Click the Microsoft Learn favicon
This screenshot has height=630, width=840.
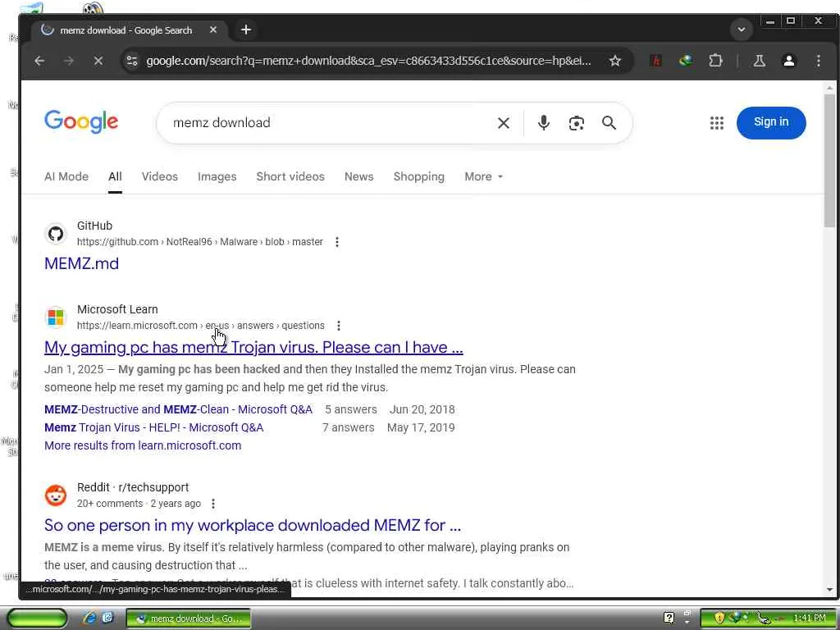56,317
